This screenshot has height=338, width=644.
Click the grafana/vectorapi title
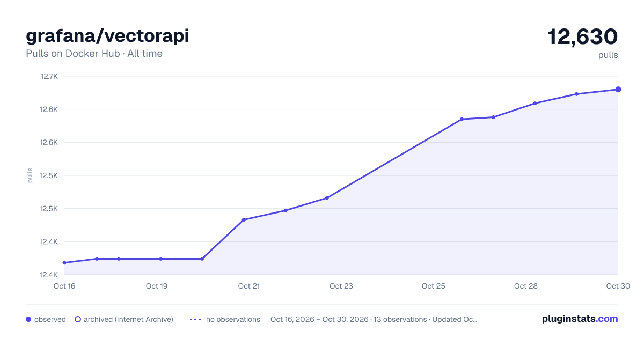coord(107,36)
